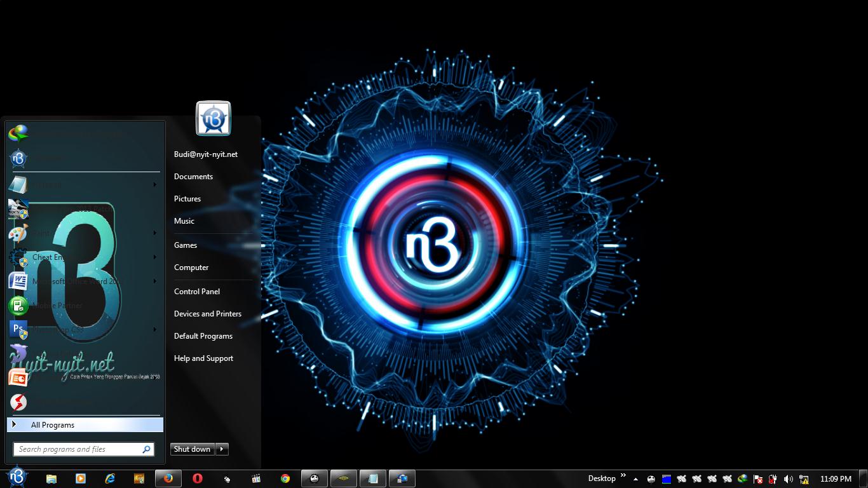Open Internet Download Manager from Start menu list
This screenshot has height=488, width=868.
click(x=85, y=134)
